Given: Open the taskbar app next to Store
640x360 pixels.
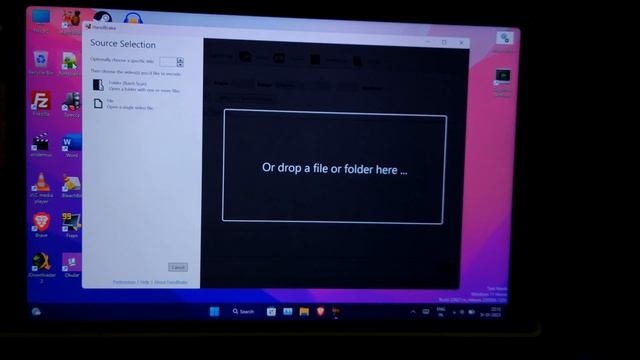Looking at the screenshot, I should pos(287,312).
